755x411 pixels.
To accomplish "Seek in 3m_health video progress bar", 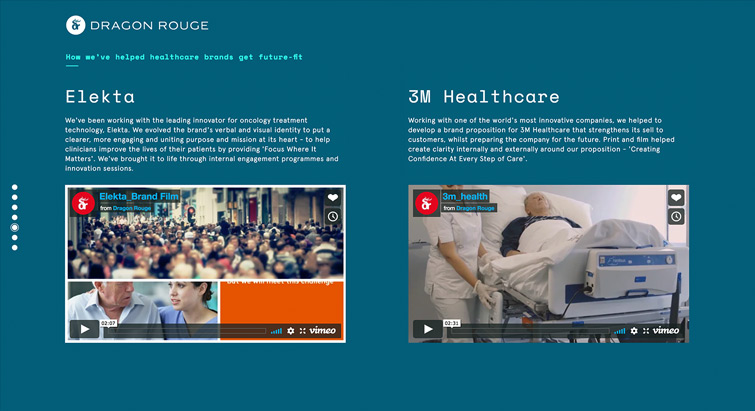I will [530, 331].
